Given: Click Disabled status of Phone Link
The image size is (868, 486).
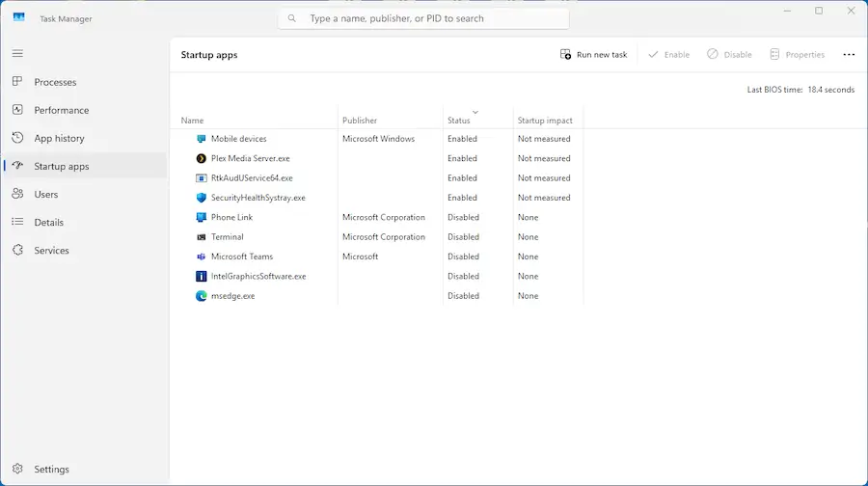Looking at the screenshot, I should tap(463, 217).
